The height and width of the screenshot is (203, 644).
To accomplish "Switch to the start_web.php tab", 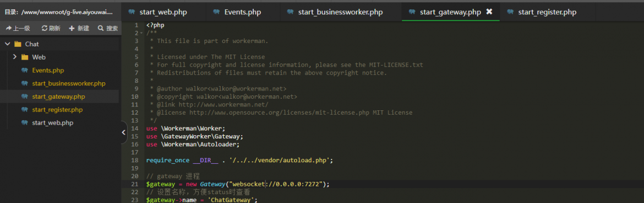I will click(x=163, y=12).
